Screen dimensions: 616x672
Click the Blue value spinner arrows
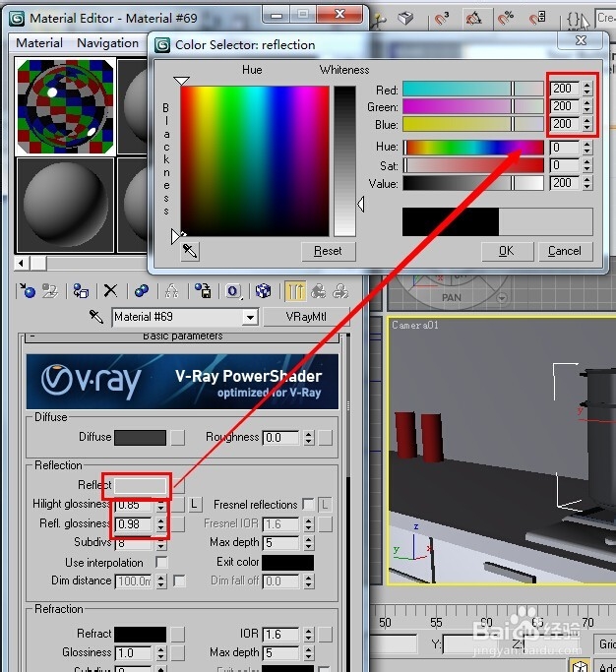(587, 124)
